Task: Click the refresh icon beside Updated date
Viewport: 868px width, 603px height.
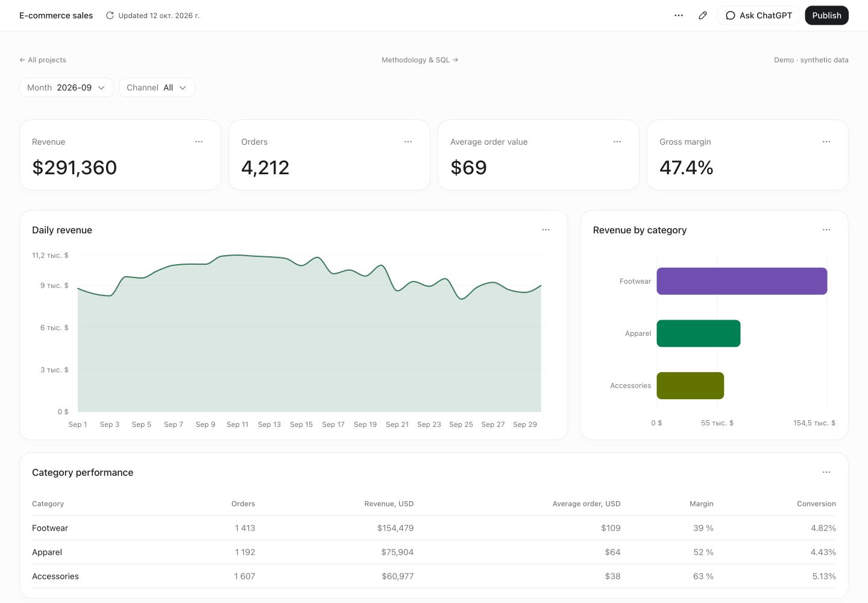Action: [110, 16]
